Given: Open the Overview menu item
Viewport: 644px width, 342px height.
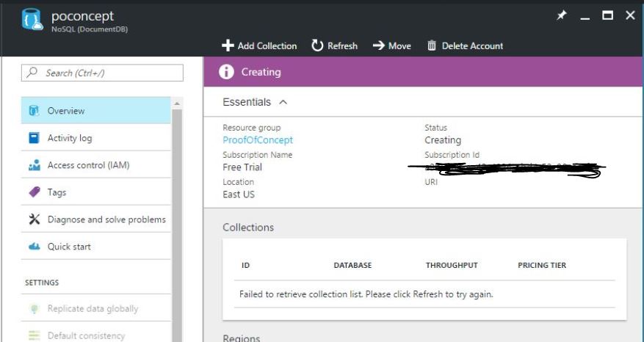Looking at the screenshot, I should coord(95,110).
